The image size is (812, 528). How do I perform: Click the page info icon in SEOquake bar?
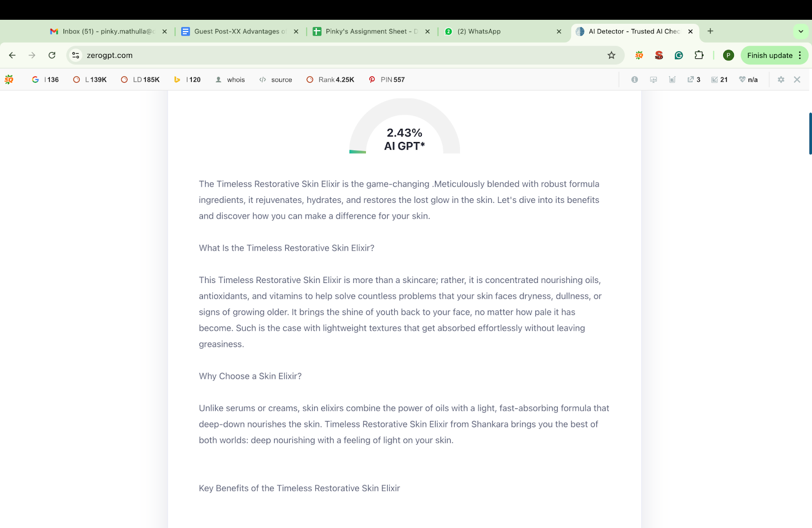[x=634, y=80]
